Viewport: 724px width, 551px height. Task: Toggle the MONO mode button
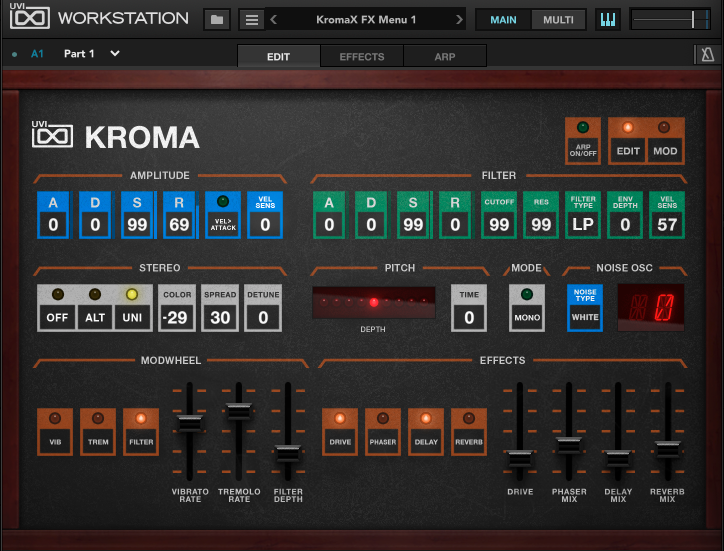pos(527,308)
